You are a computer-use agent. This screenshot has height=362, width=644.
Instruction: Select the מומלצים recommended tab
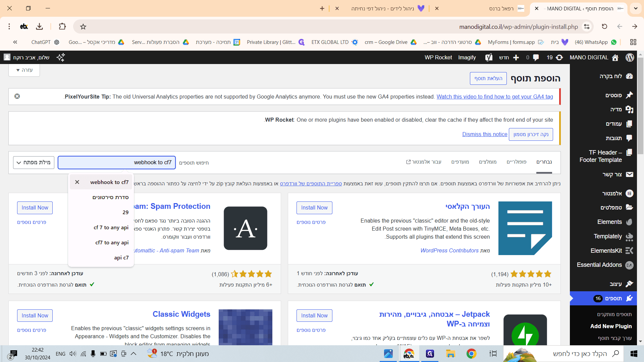(487, 162)
